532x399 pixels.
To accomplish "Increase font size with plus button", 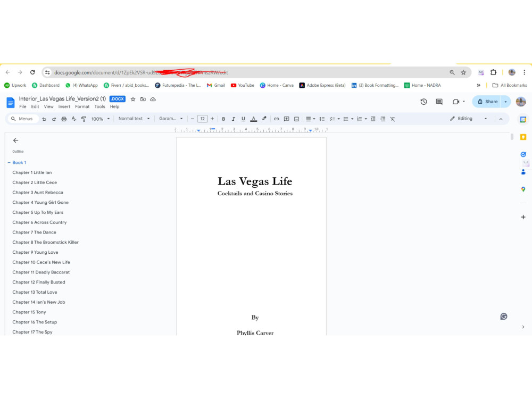I will click(x=212, y=119).
